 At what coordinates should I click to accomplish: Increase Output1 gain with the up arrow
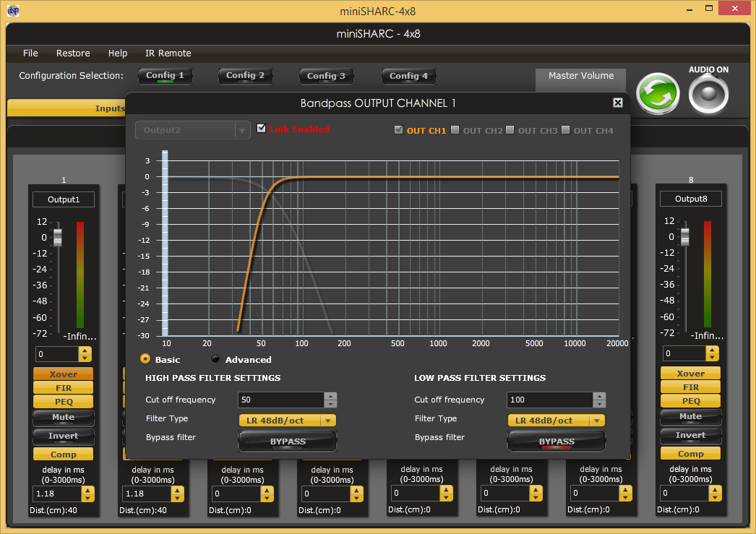coord(85,350)
